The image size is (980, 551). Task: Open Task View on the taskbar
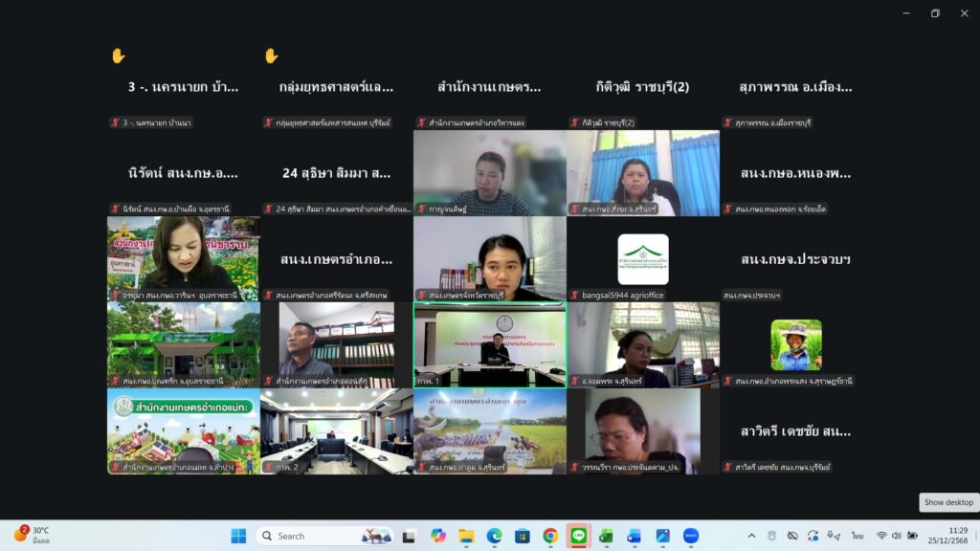click(410, 536)
